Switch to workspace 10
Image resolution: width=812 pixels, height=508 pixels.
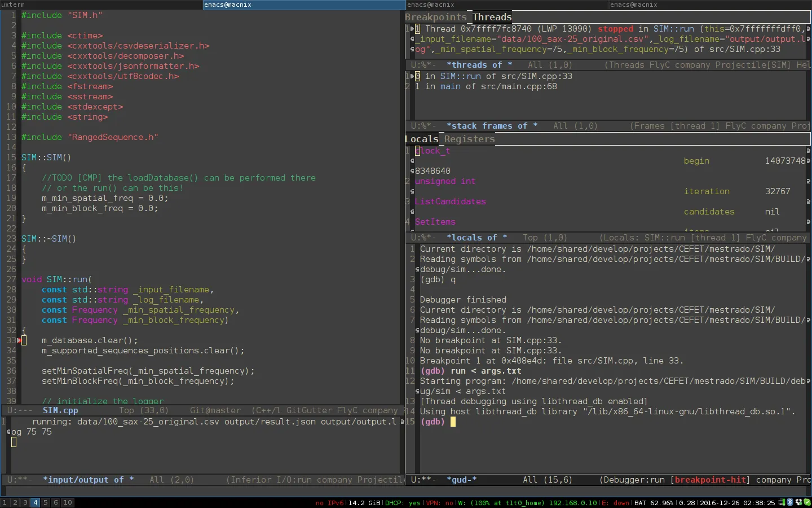coord(68,502)
